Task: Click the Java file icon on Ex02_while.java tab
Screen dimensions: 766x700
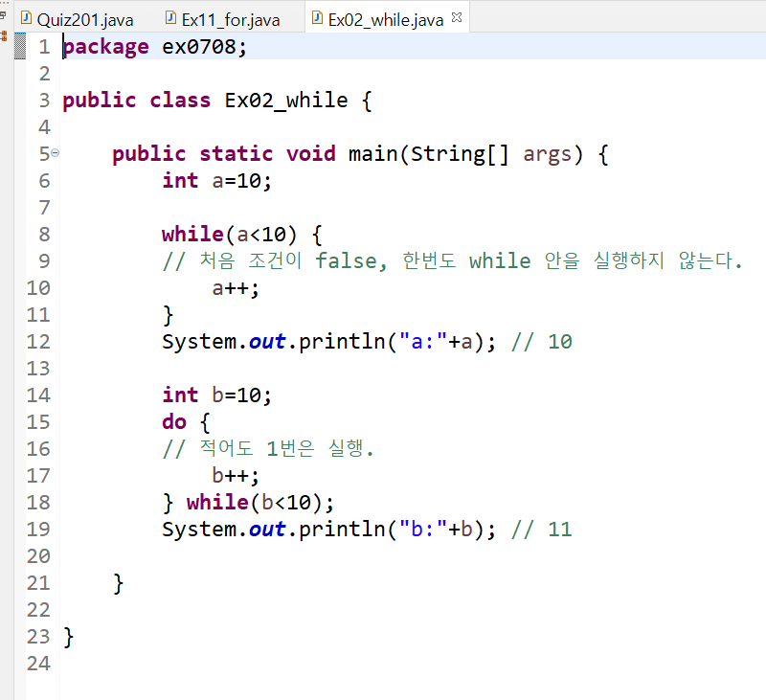Action: [317, 18]
